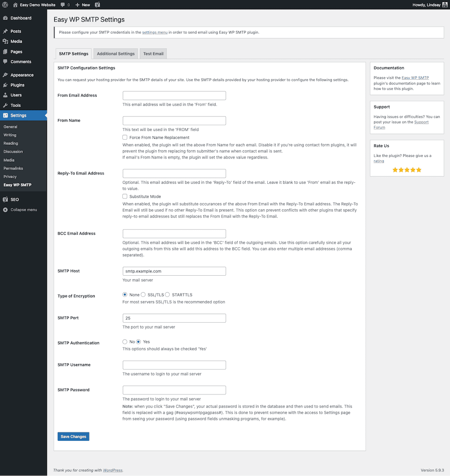Click the Appearance brush icon
The image size is (450, 476).
click(5, 75)
